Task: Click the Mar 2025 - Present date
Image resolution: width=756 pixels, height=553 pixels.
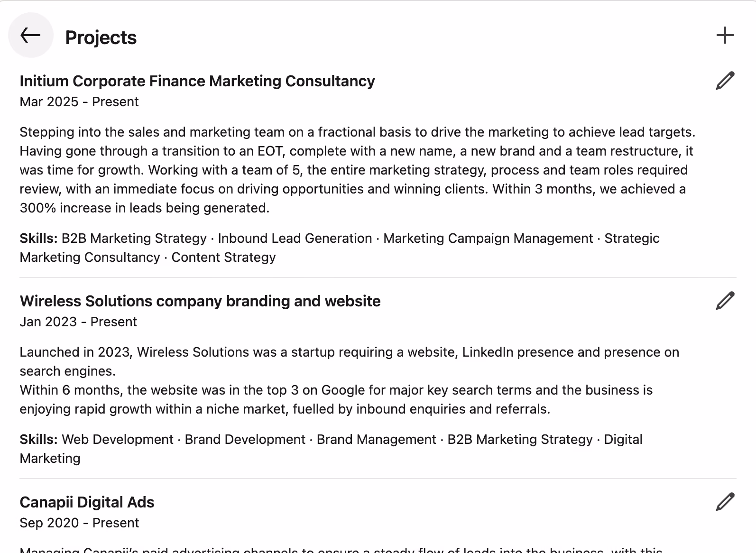Action: click(79, 102)
